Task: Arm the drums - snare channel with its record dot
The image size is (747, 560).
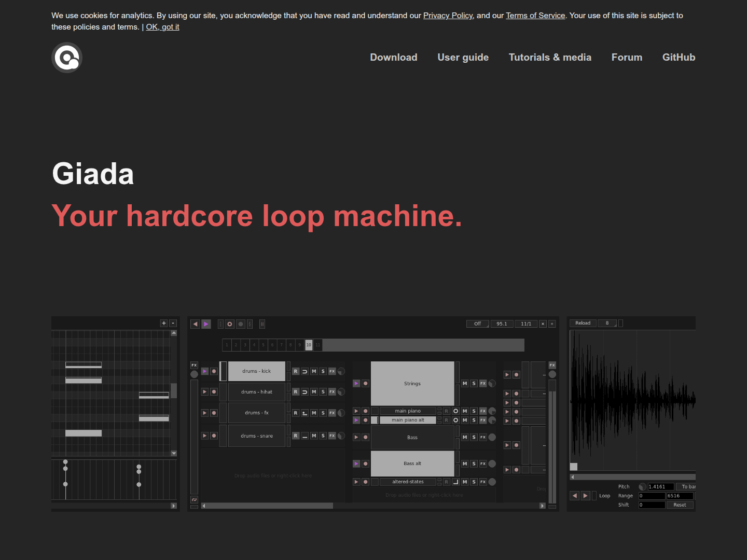Action: 214,436
